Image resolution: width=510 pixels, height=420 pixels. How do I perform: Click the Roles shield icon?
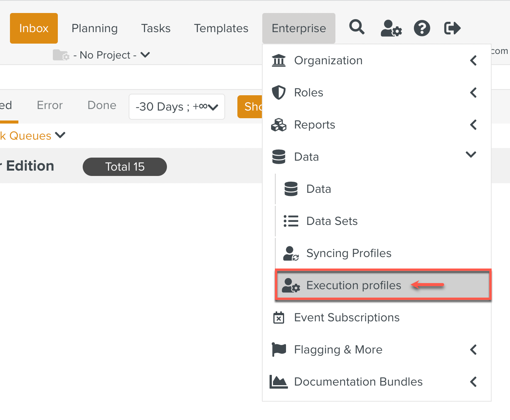pos(278,93)
